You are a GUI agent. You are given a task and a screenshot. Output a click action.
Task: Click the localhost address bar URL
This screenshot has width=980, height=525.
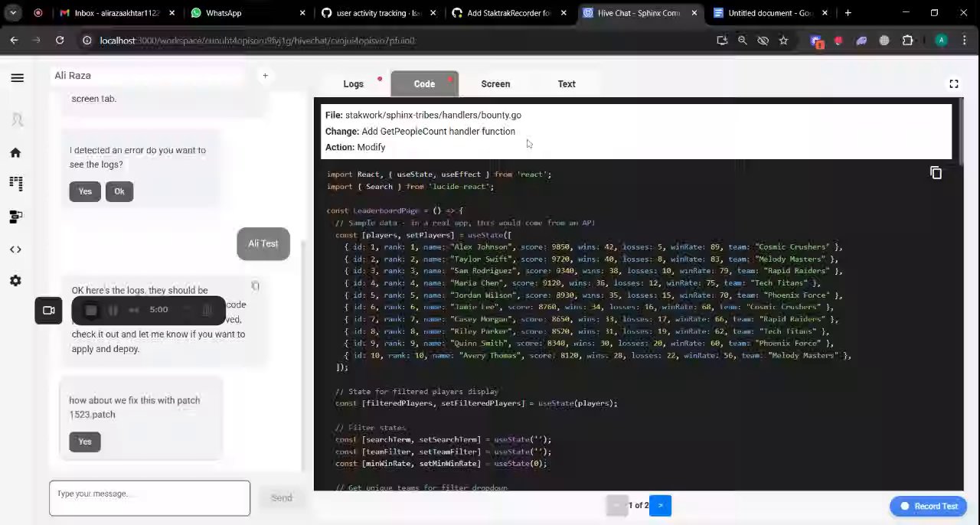(257, 41)
